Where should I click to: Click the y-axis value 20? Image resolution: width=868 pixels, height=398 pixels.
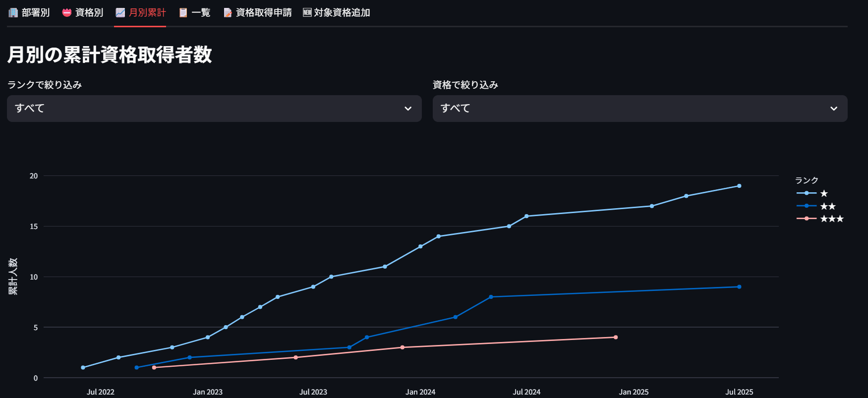tap(34, 176)
